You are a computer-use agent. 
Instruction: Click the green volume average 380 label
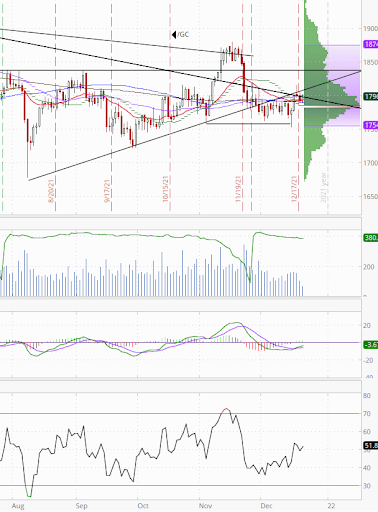pos(371,238)
